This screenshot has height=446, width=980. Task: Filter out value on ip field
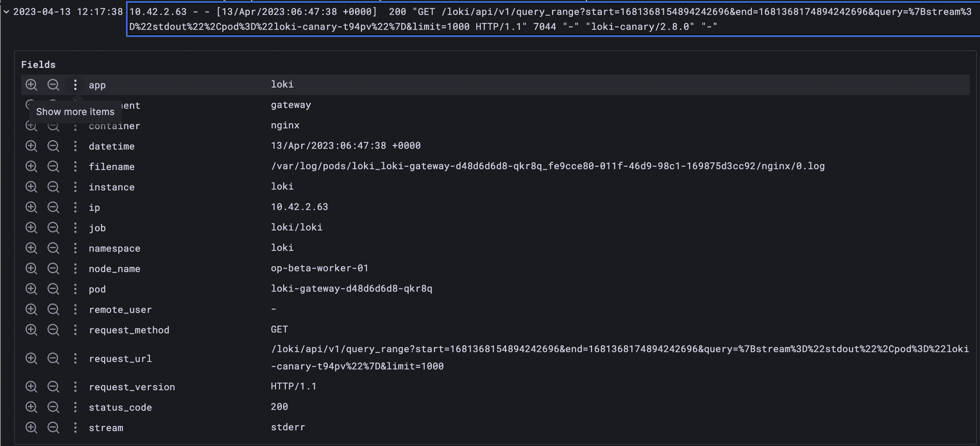[x=53, y=207]
